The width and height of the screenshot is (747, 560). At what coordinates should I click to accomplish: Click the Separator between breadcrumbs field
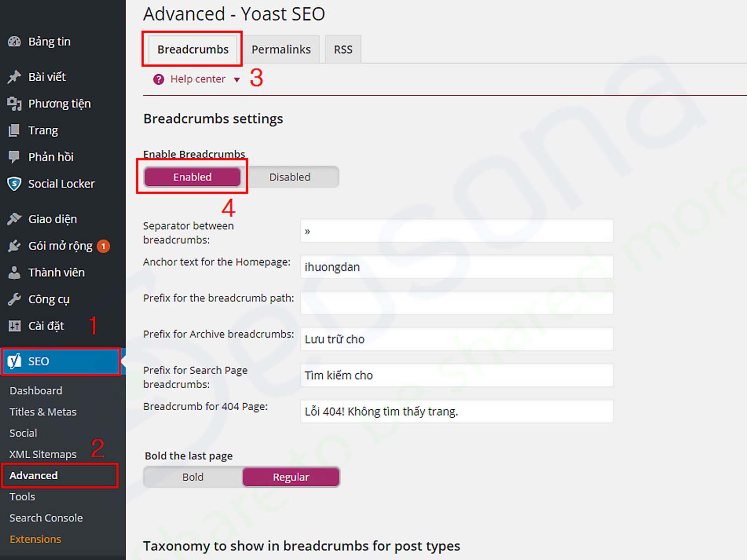pos(457,231)
